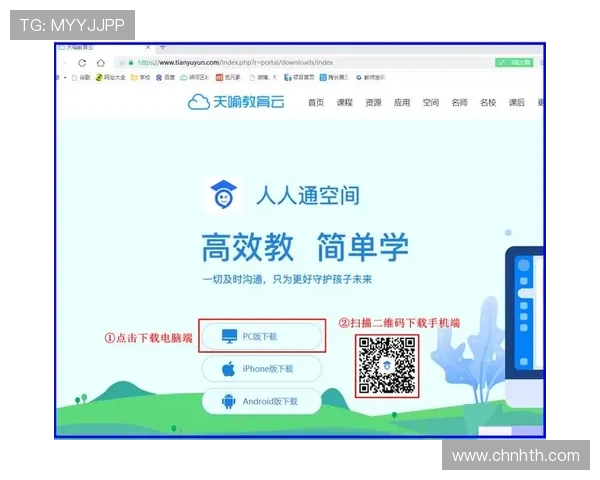The width and height of the screenshot is (600, 480).
Task: Open the 课后 nav item
Action: point(517,103)
